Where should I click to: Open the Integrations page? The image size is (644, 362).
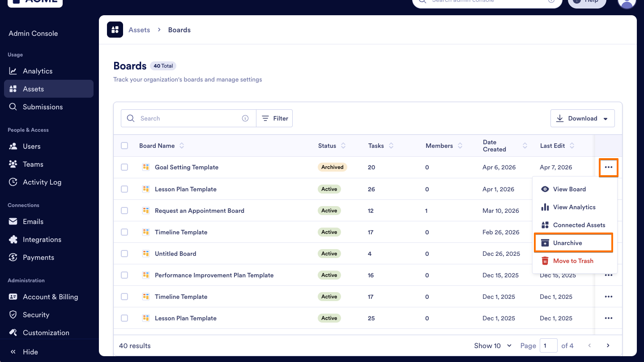tap(42, 239)
